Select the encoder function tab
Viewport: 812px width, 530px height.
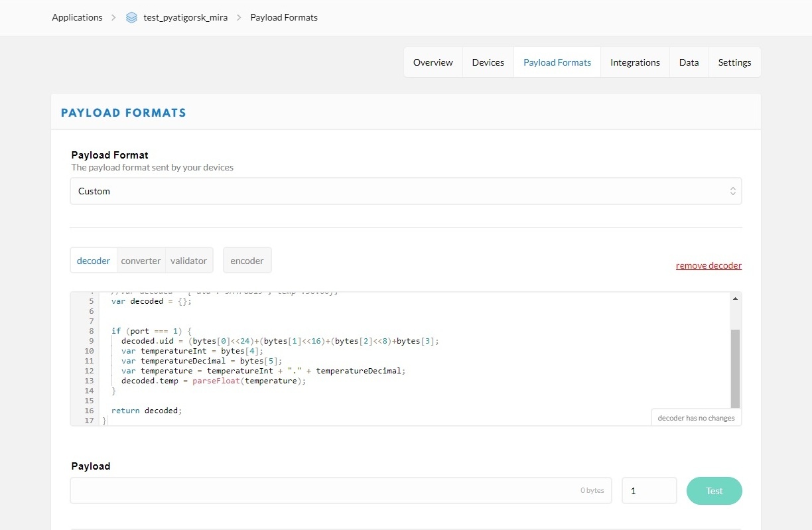(247, 261)
